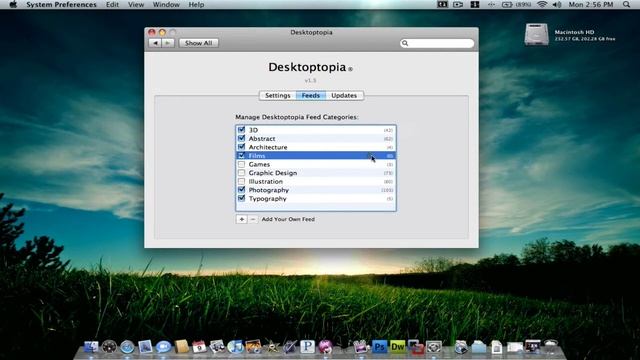Open Spotlight search in menu bar
640x360 pixels.
(626, 4)
